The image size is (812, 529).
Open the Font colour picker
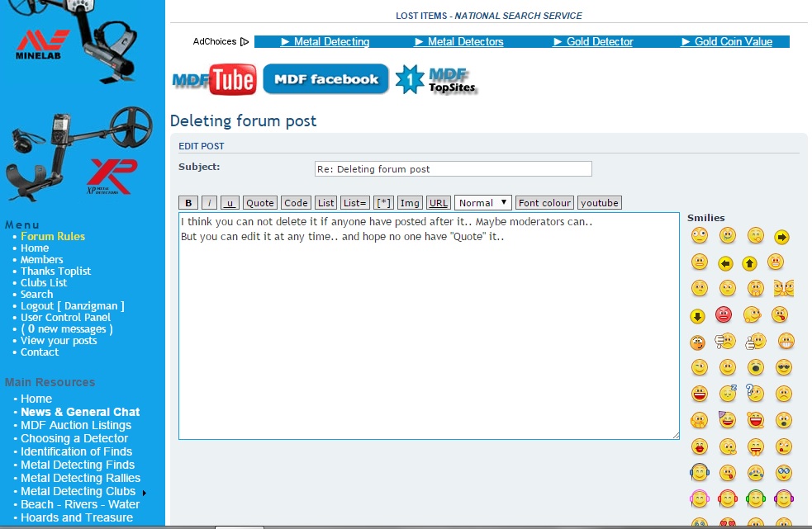544,203
